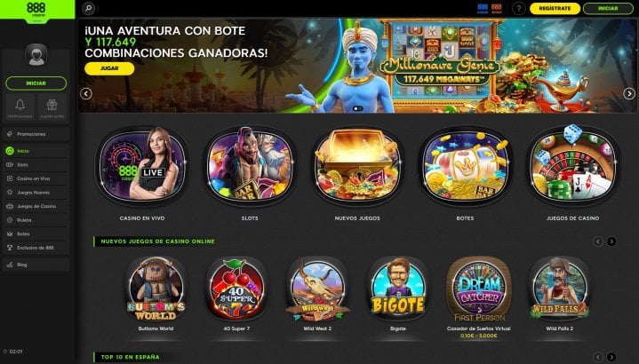Click the sidebar INICIAR button
Screen dimensions: 639x364
pos(36,83)
